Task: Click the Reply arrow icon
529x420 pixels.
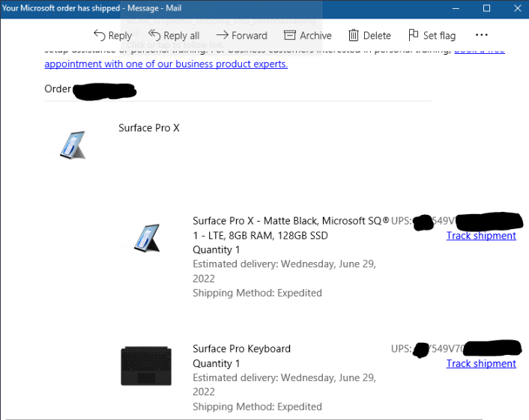Action: point(99,35)
